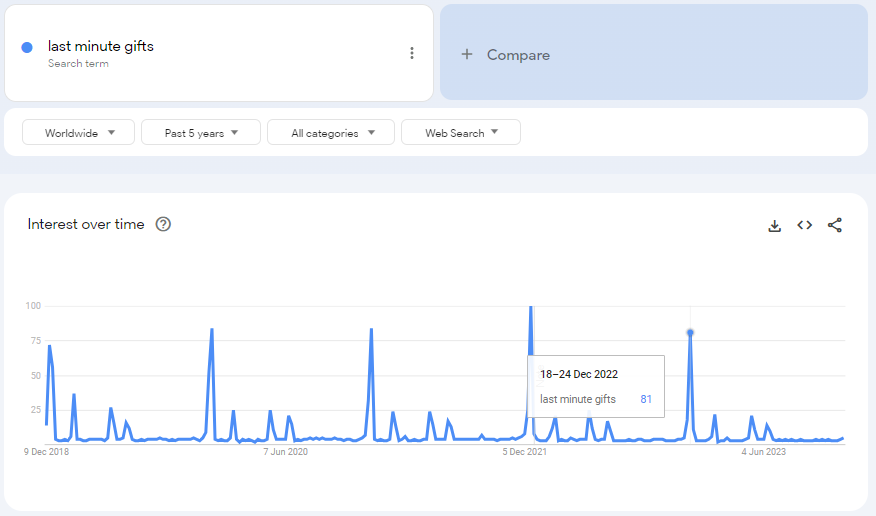
Task: Expand the Past 5 years time range dropdown
Action: click(201, 133)
